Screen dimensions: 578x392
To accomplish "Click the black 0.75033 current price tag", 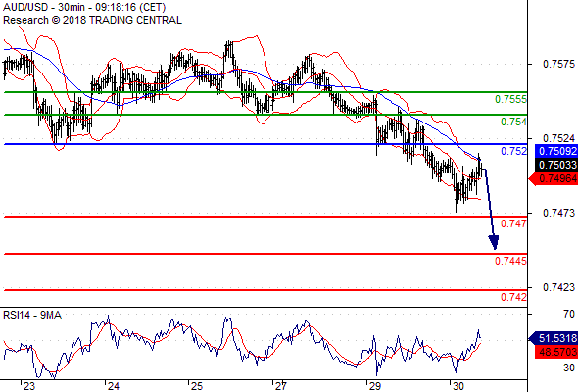I will [556, 165].
